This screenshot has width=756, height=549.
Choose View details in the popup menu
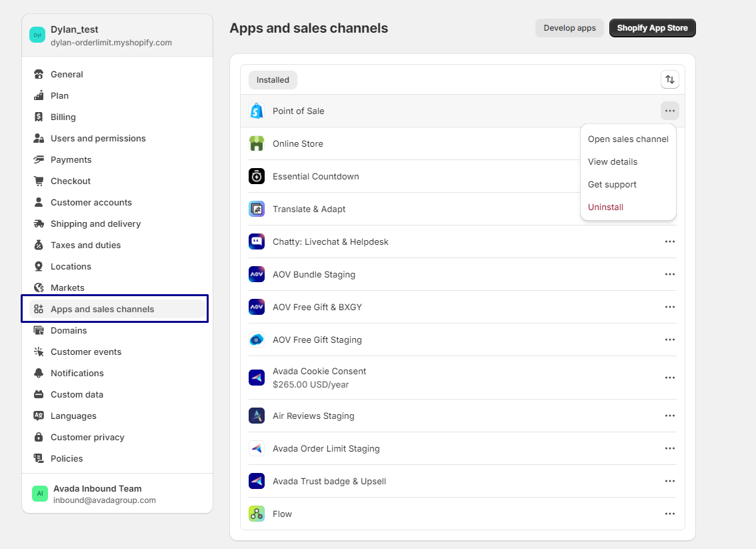pos(612,161)
